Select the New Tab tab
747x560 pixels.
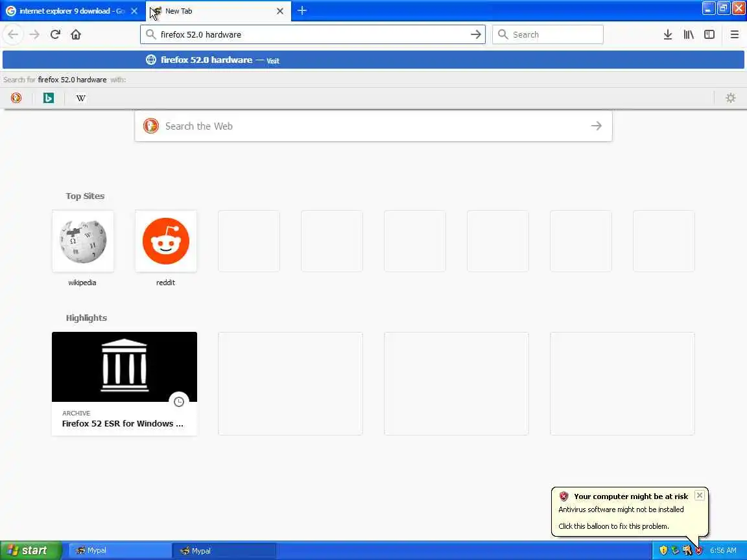pos(217,11)
